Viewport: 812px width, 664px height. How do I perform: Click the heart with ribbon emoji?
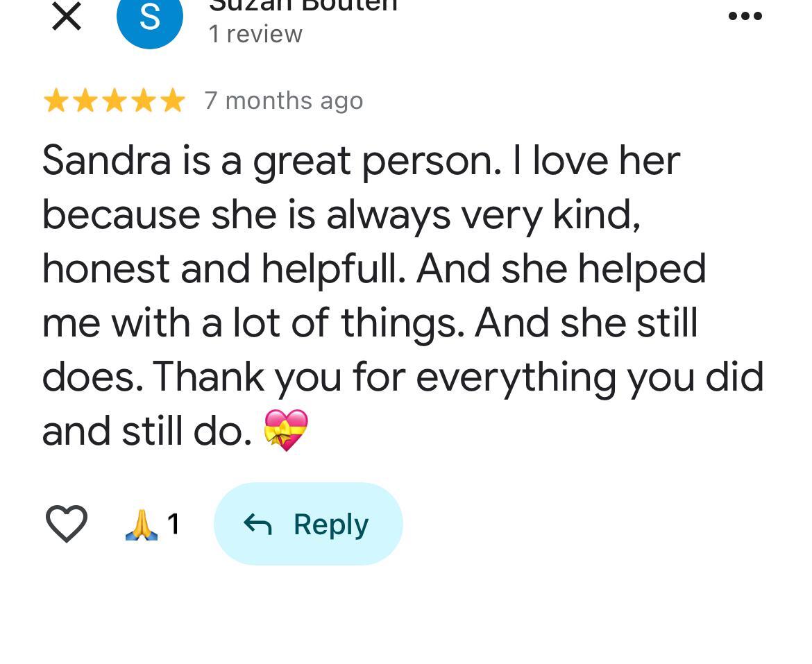(286, 430)
